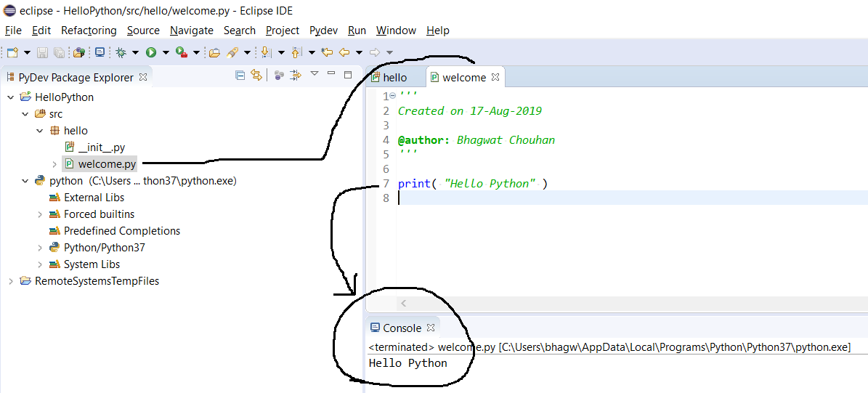Viewport: 868px width, 393px height.
Task: Expand the Forced builtins node
Action: (40, 214)
